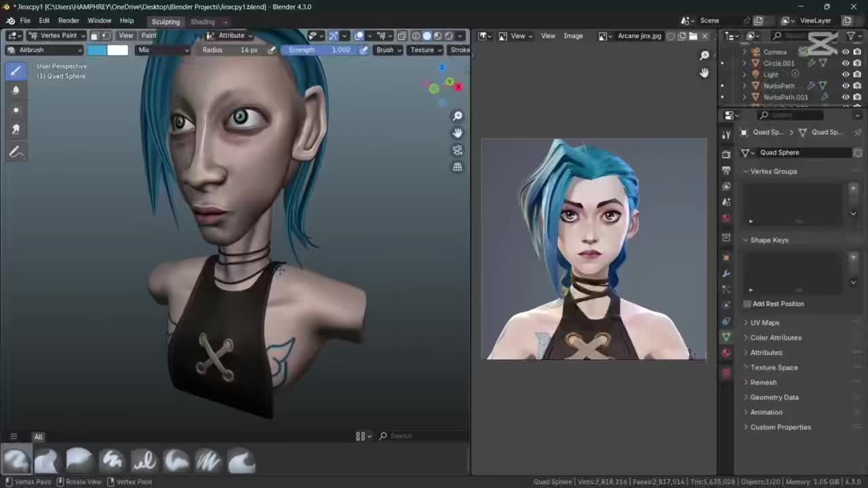Select the Annotate tool in the viewport toolbar
Viewport: 868px width, 488px height.
click(x=16, y=152)
